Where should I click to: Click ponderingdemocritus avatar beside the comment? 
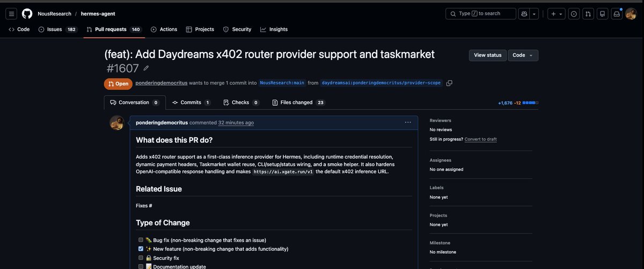(117, 122)
